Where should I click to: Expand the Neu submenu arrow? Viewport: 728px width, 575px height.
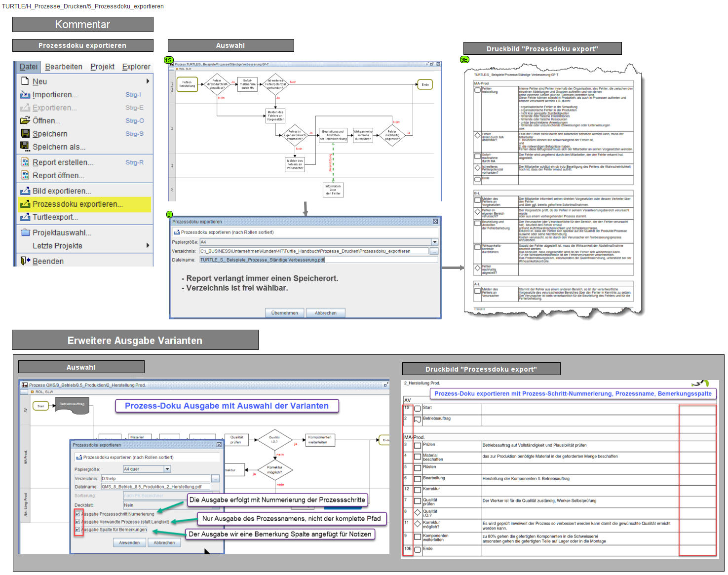[148, 81]
